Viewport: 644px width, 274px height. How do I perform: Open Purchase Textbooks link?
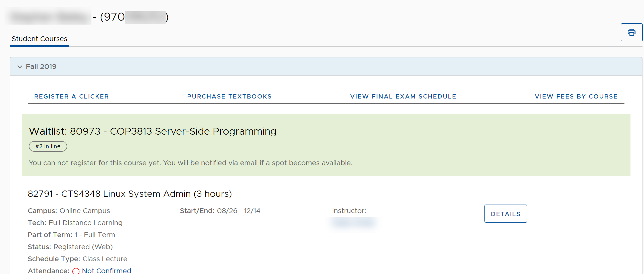pos(229,97)
